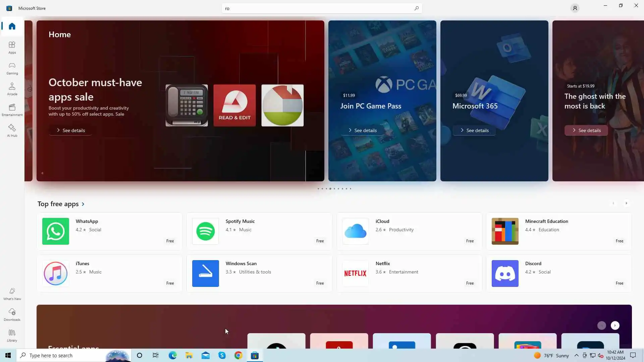Image resolution: width=644 pixels, height=362 pixels.
Task: Open the Spotify Music app tile
Action: [259, 231]
